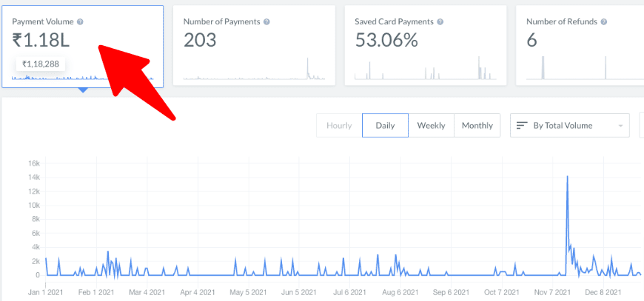Click the 10k y-axis label
Image resolution: width=644 pixels, height=301 pixels.
coord(33,205)
